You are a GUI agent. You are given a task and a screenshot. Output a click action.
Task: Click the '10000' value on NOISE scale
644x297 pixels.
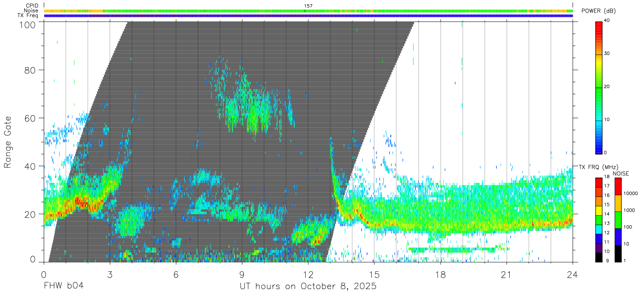[632, 194]
